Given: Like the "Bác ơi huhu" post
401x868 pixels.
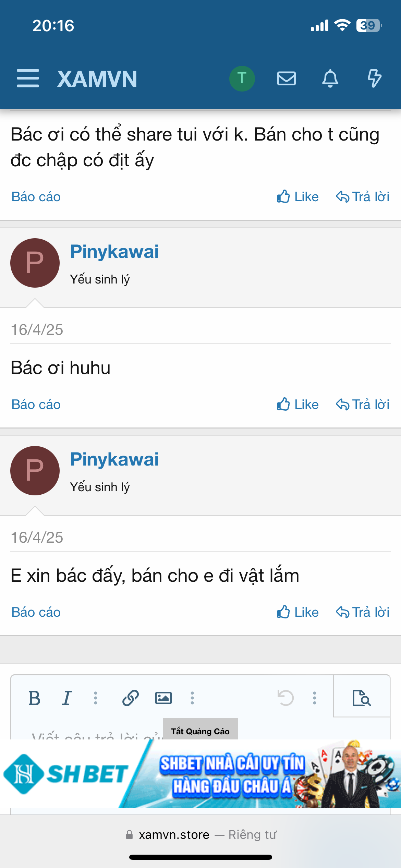Looking at the screenshot, I should pos(298,405).
